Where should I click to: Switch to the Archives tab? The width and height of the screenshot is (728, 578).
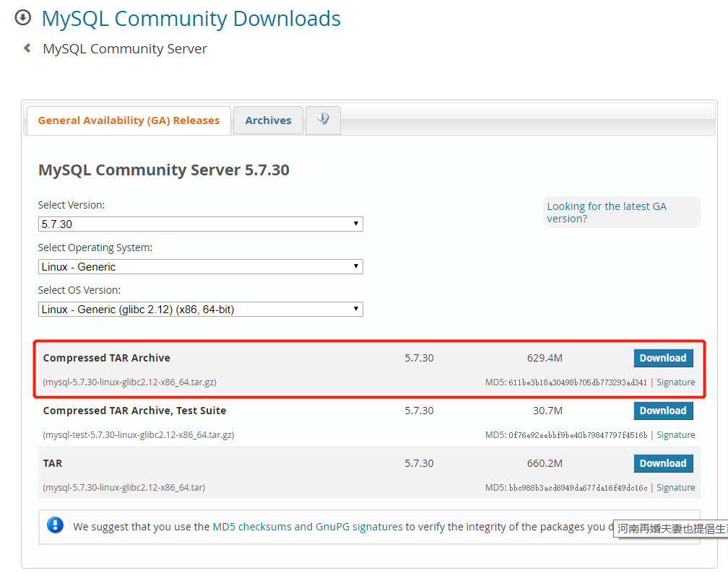pyautogui.click(x=269, y=121)
